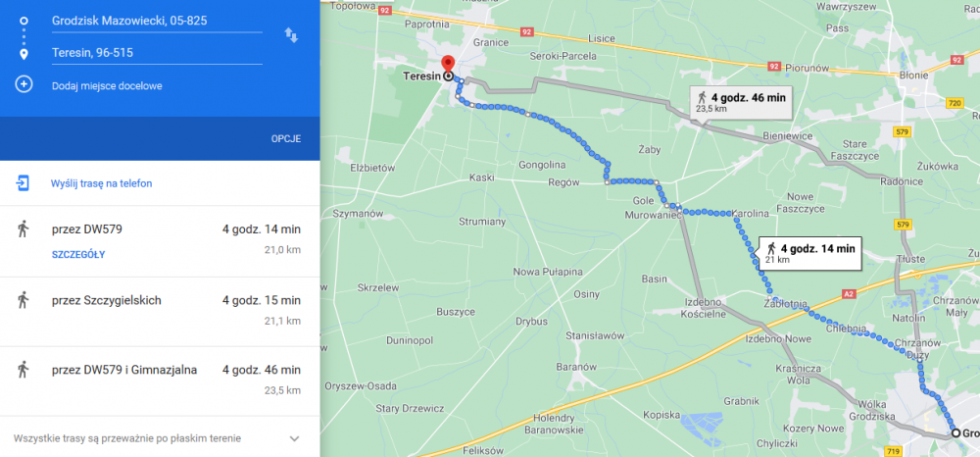980x457 pixels.
Task: Click the send-to-phone icon
Action: (x=24, y=183)
